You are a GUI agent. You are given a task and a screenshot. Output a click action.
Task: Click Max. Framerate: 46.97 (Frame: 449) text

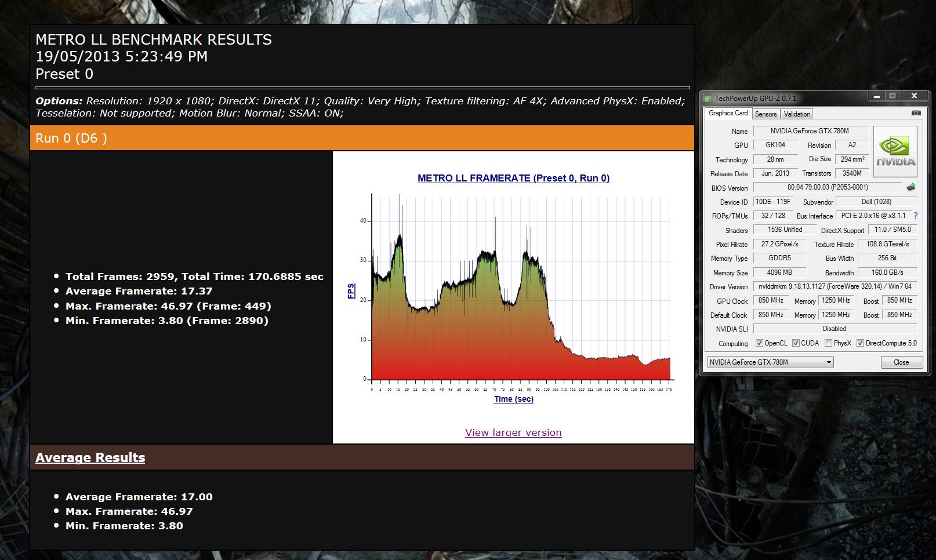pos(168,306)
